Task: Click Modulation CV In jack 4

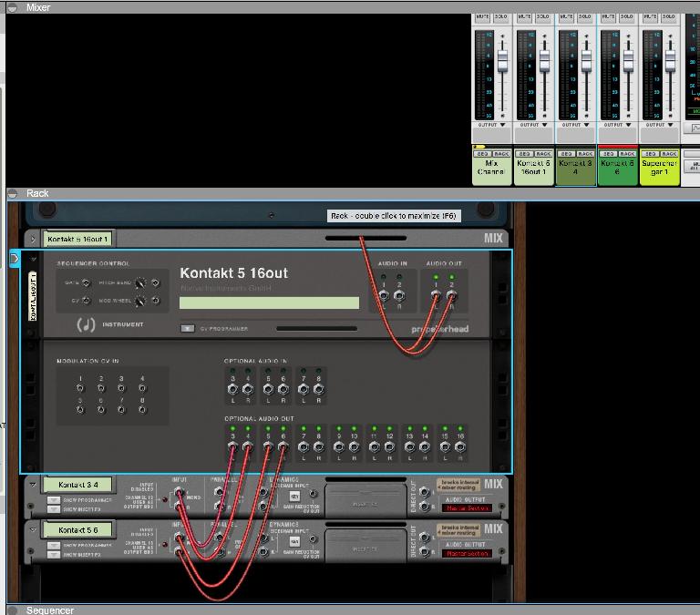Action: tap(142, 388)
